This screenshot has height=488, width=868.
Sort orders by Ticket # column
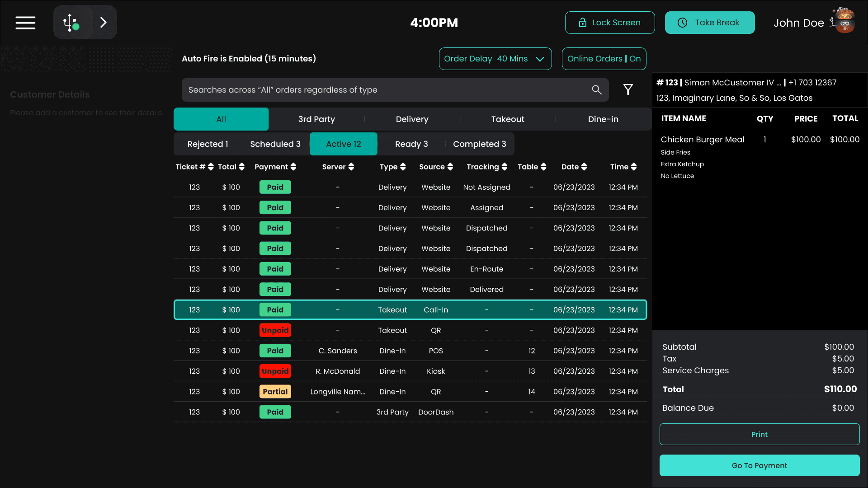click(x=211, y=167)
